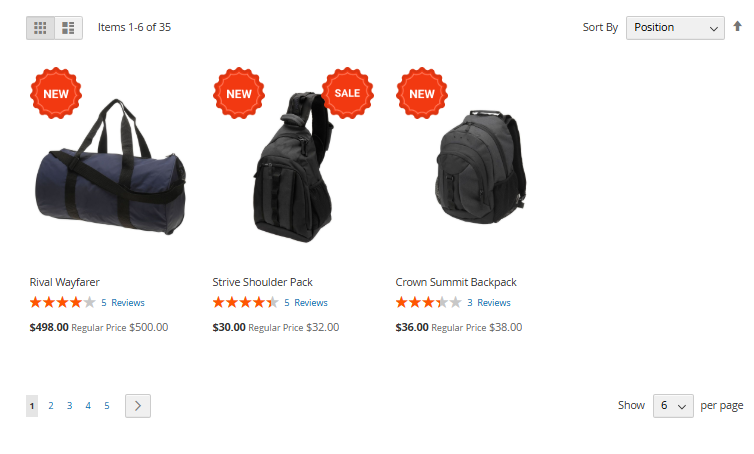Switch to list view mode
Screen dimensions: 754x454
(68, 28)
